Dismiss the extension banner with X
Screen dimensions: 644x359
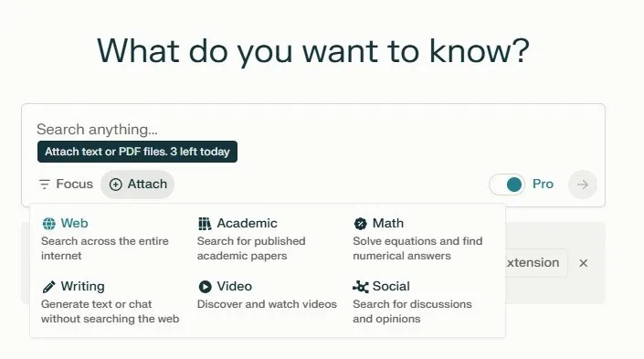tap(583, 263)
